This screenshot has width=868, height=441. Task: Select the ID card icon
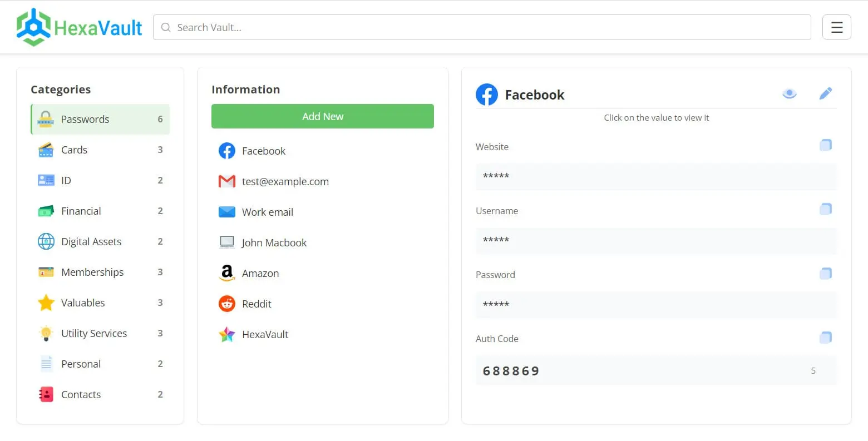pyautogui.click(x=46, y=180)
